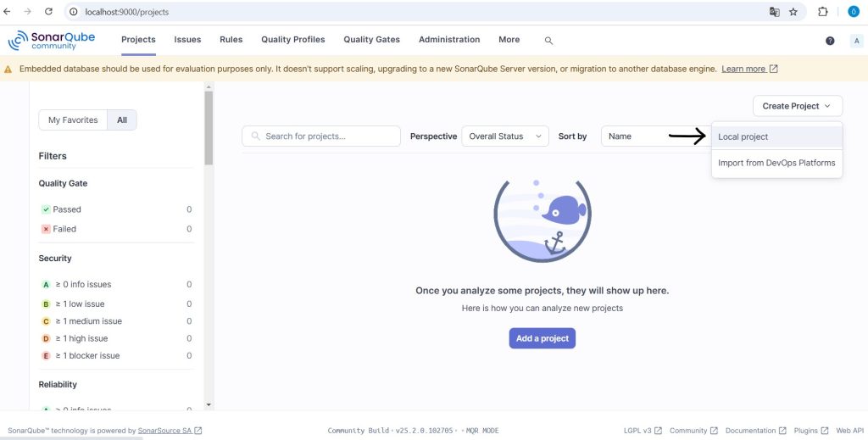The image size is (868, 440).
Task: Open the user account avatar 'A'
Action: click(x=856, y=41)
